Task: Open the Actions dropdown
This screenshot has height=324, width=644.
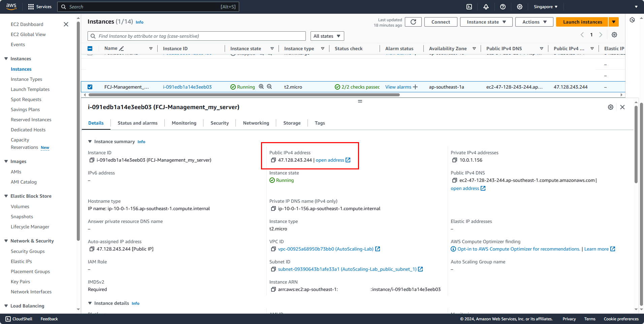Action: point(534,22)
